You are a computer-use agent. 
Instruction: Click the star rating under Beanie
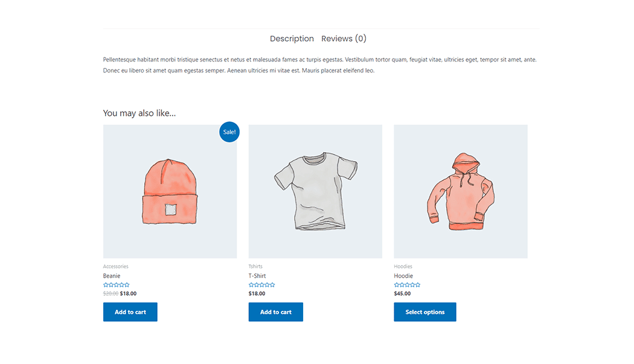click(x=116, y=284)
